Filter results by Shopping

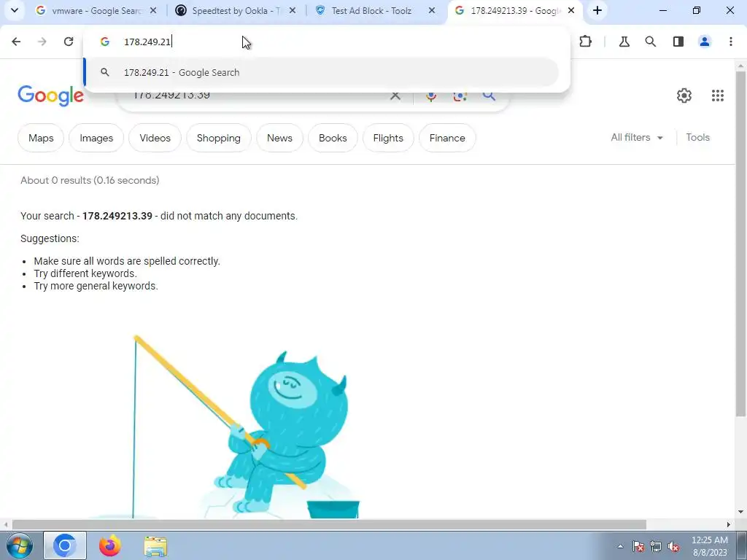coord(219,138)
